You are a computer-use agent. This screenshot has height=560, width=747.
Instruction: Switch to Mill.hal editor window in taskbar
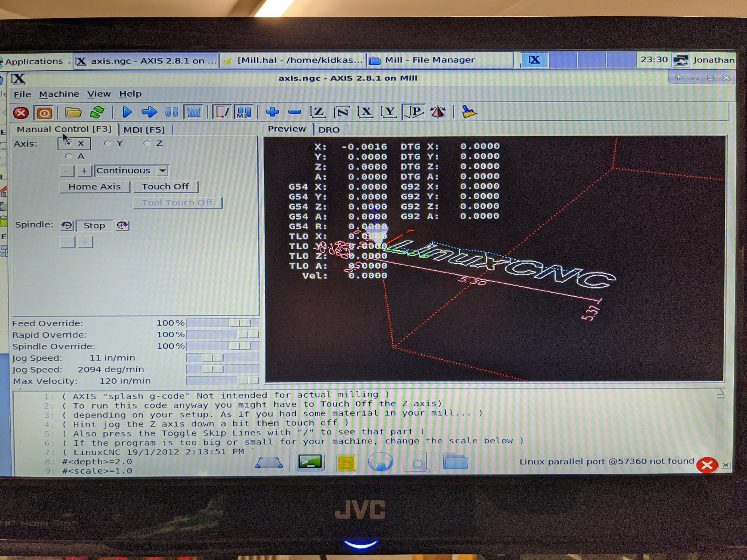(293, 60)
